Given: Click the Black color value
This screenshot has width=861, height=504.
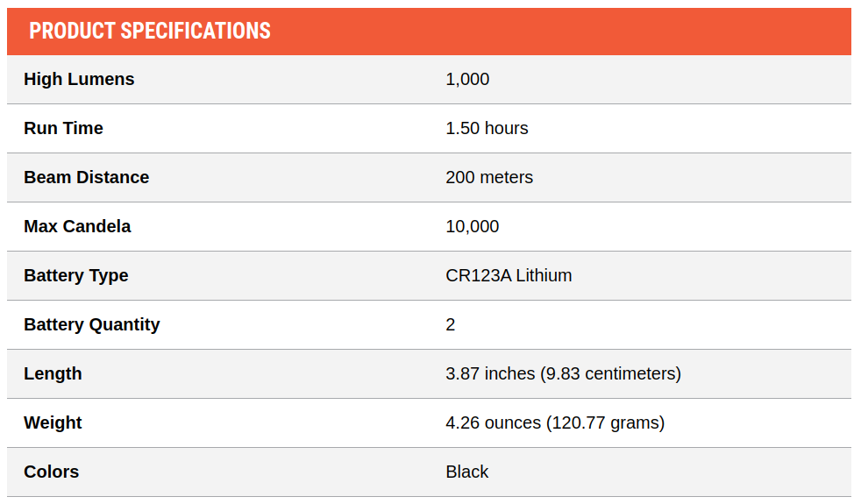Looking at the screenshot, I should pyautogui.click(x=466, y=472).
